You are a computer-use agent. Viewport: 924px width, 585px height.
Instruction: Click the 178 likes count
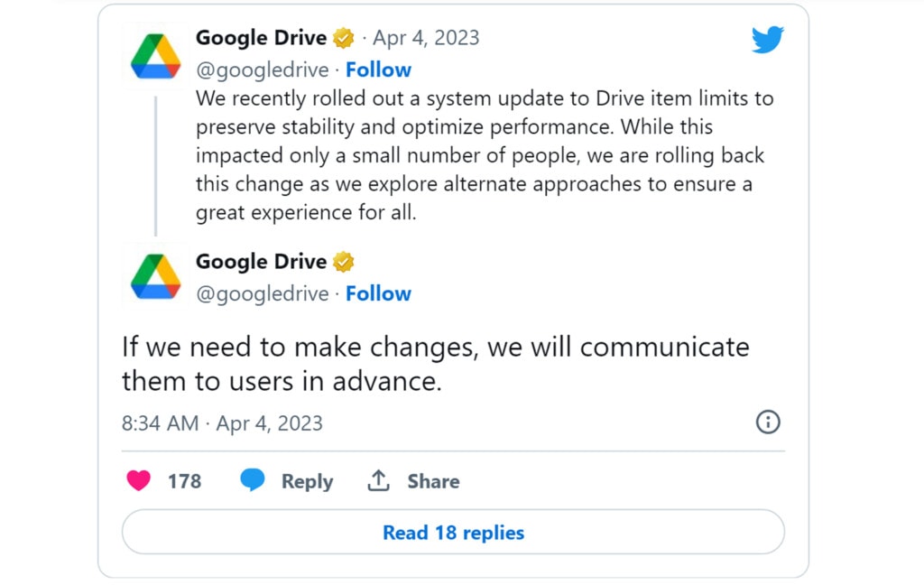[x=184, y=481]
